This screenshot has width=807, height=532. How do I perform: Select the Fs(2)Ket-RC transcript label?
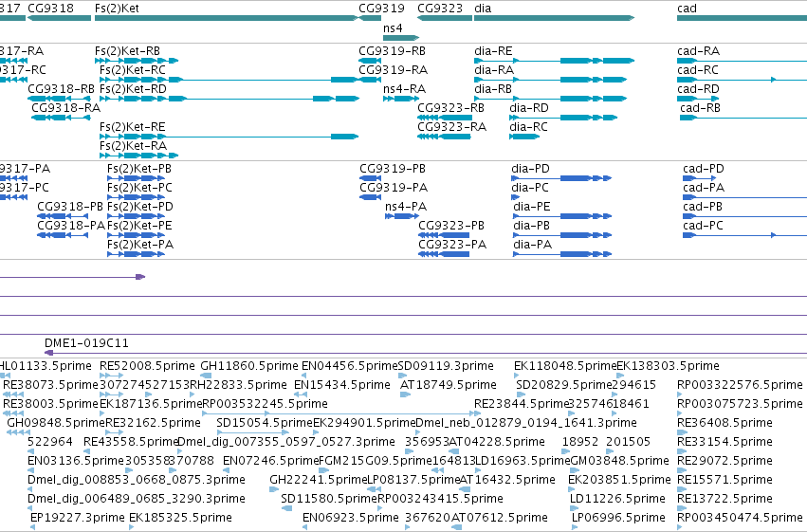132,70
